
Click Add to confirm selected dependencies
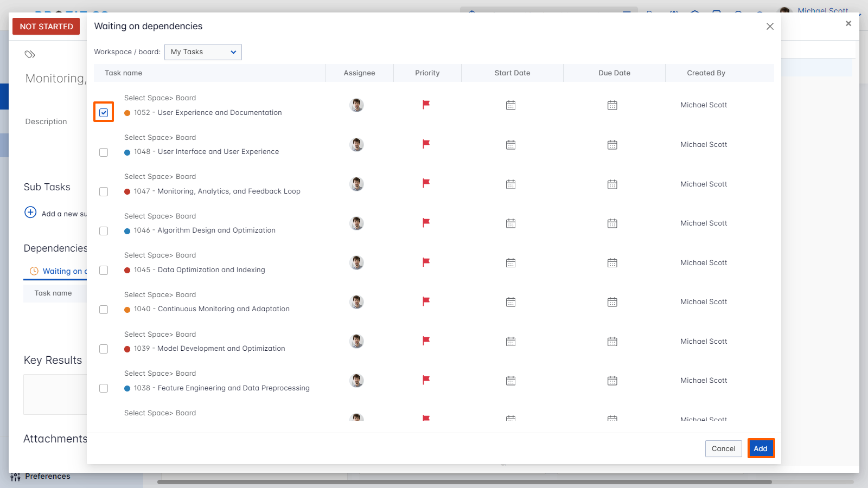tap(761, 448)
